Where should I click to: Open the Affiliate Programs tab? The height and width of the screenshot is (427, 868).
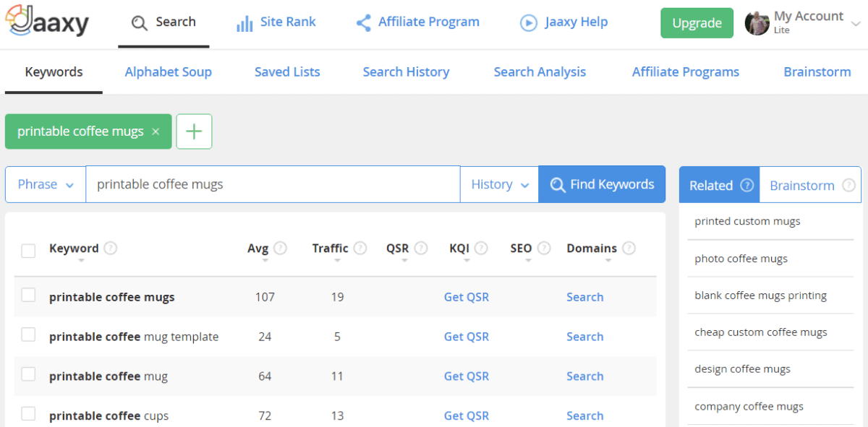coord(686,72)
